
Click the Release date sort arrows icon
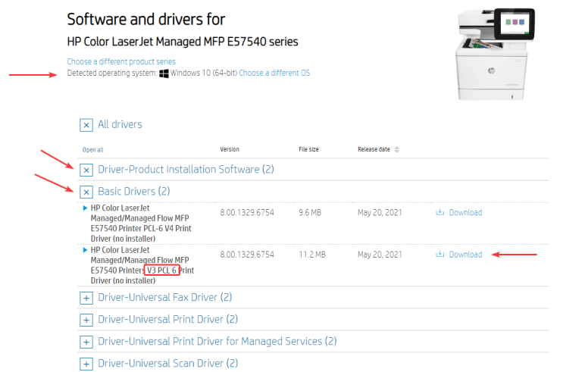(396, 149)
